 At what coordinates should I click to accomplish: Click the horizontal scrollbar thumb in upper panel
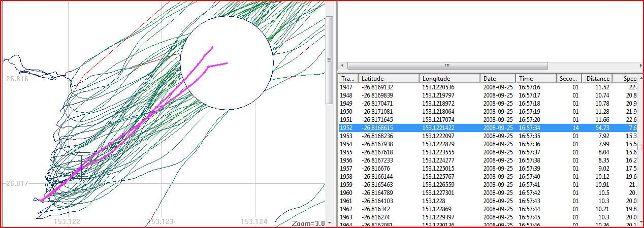click(447, 66)
